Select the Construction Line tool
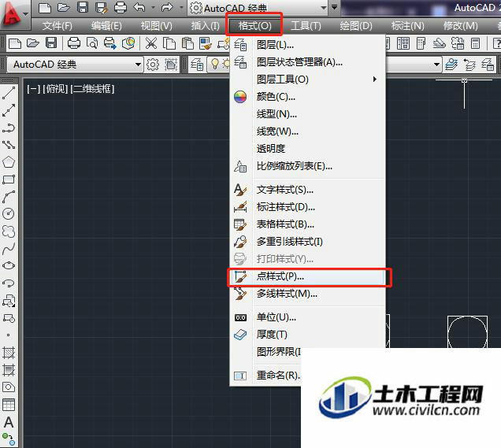Screen dimensions: 501x448 pyautogui.click(x=9, y=110)
